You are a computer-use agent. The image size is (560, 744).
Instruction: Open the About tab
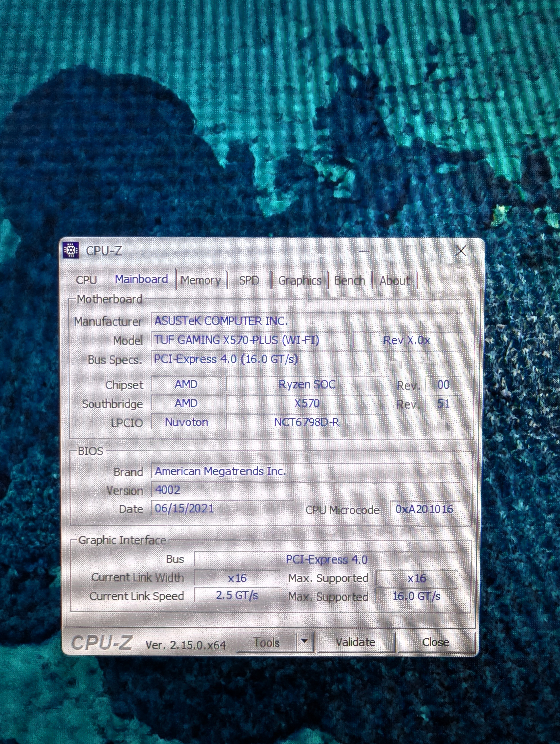point(395,280)
